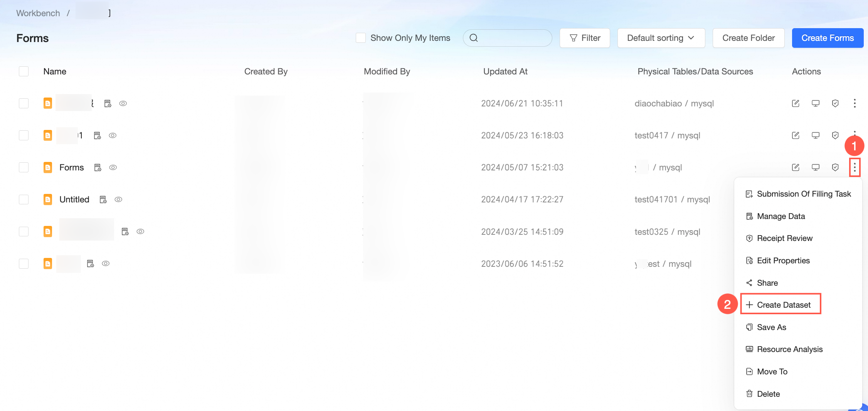Screen dimensions: 868x411
Task: Click the Create Forms button
Action: (x=828, y=38)
